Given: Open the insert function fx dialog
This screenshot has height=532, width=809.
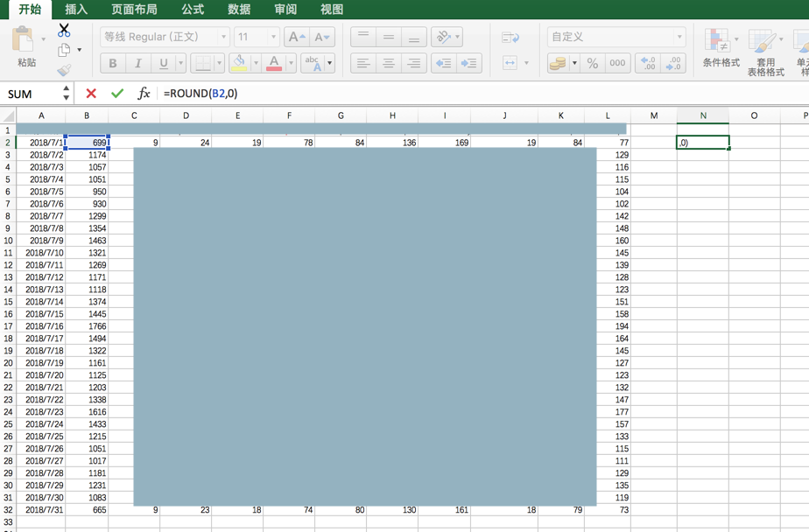Looking at the screenshot, I should coord(144,94).
